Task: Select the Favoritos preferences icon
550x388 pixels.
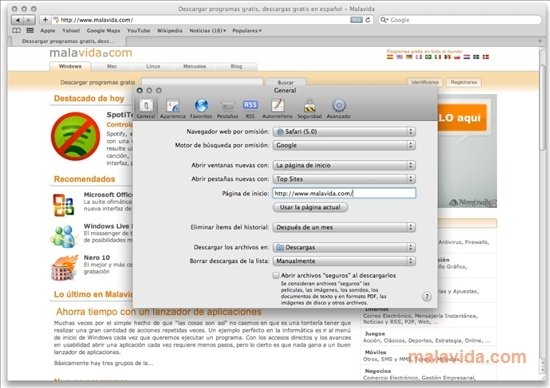Action: [x=201, y=109]
